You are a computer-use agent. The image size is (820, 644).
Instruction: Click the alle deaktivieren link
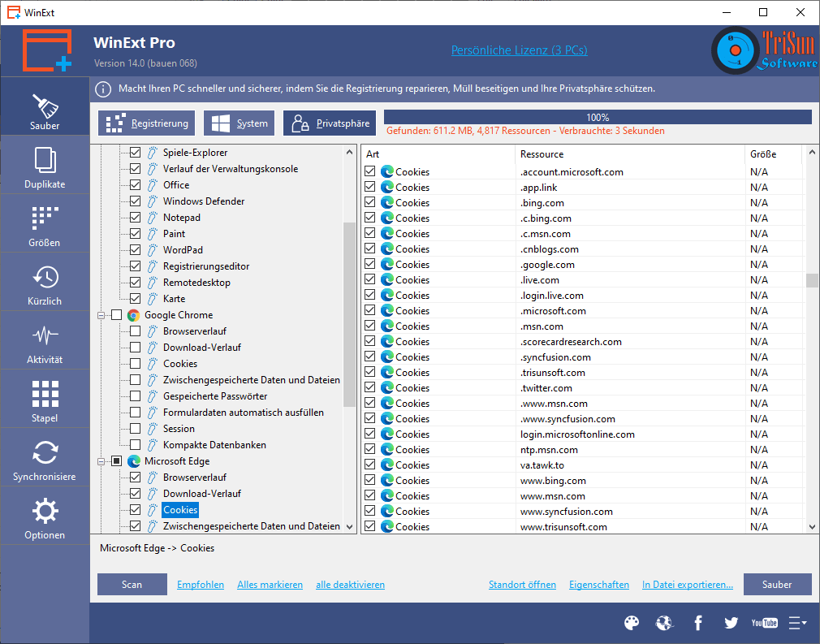tap(351, 585)
